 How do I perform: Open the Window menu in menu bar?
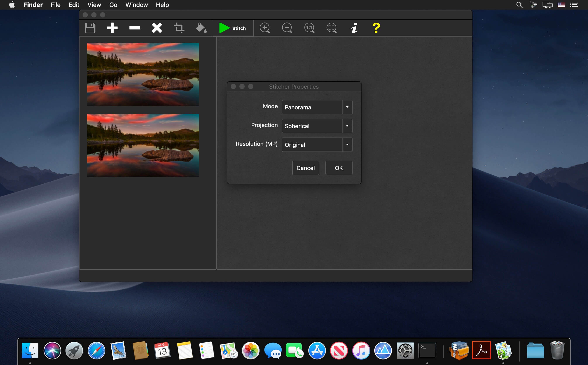click(137, 5)
